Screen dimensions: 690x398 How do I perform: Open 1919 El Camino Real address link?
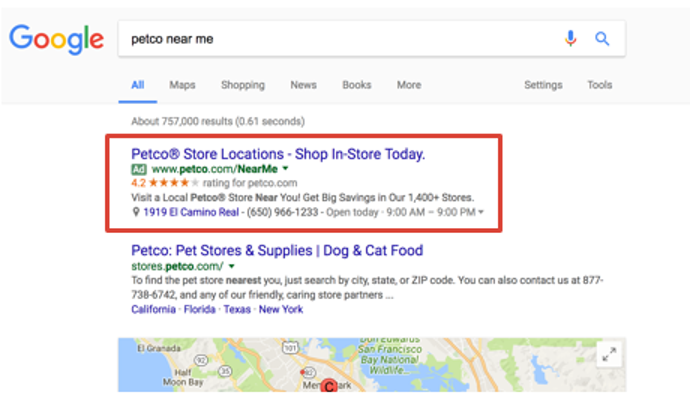(x=191, y=212)
